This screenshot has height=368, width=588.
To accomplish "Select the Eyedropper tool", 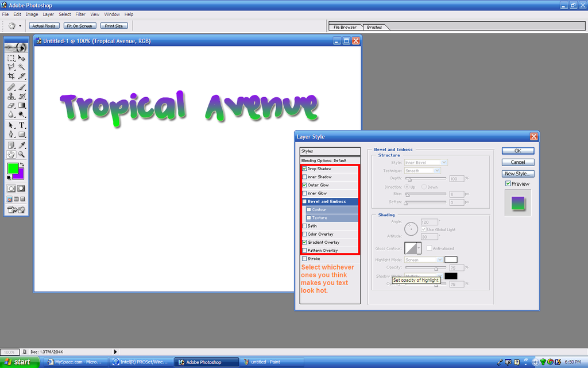I will [22, 145].
